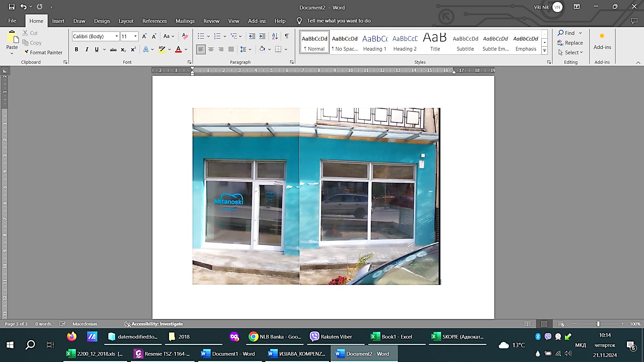This screenshot has width=644, height=362.
Task: Click the Redo icon in title bar
Action: pyautogui.click(x=40, y=7)
